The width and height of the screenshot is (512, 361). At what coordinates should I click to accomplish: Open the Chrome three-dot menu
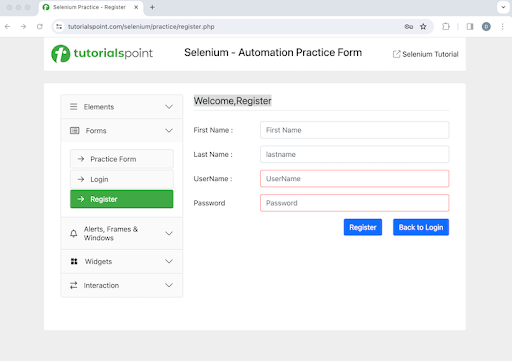tap(502, 26)
